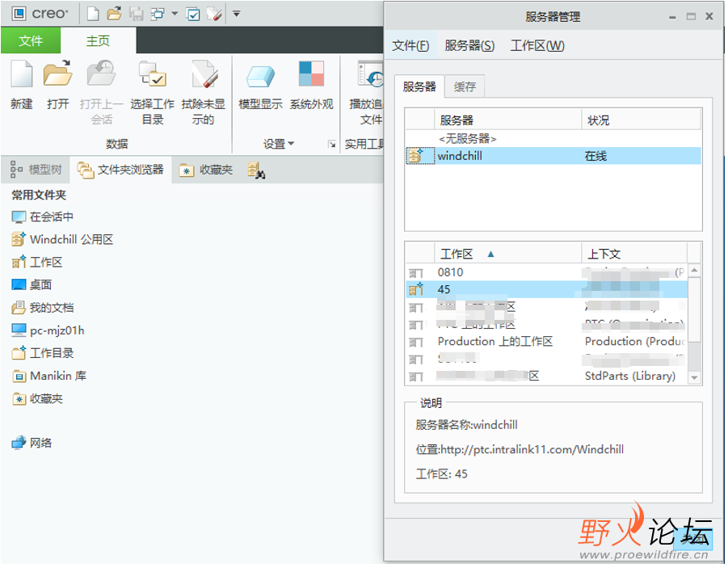Click the 打开 ribbon button

coord(58,86)
